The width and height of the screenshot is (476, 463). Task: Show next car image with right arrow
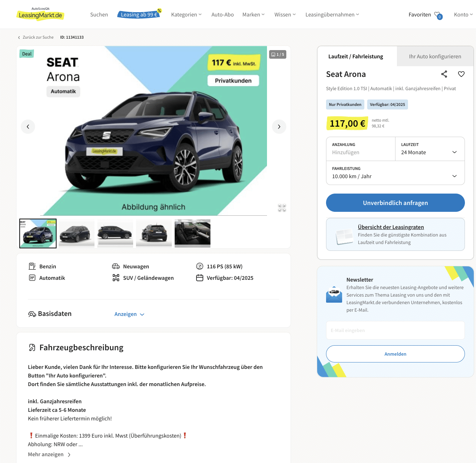click(279, 127)
